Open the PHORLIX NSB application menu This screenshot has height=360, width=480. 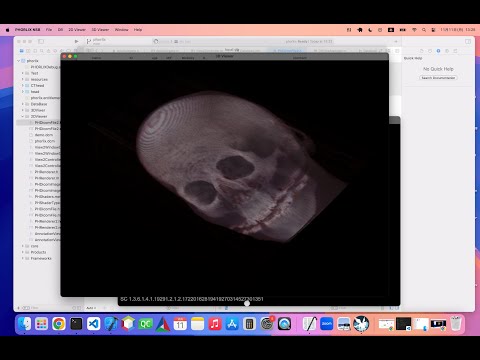coord(27,30)
